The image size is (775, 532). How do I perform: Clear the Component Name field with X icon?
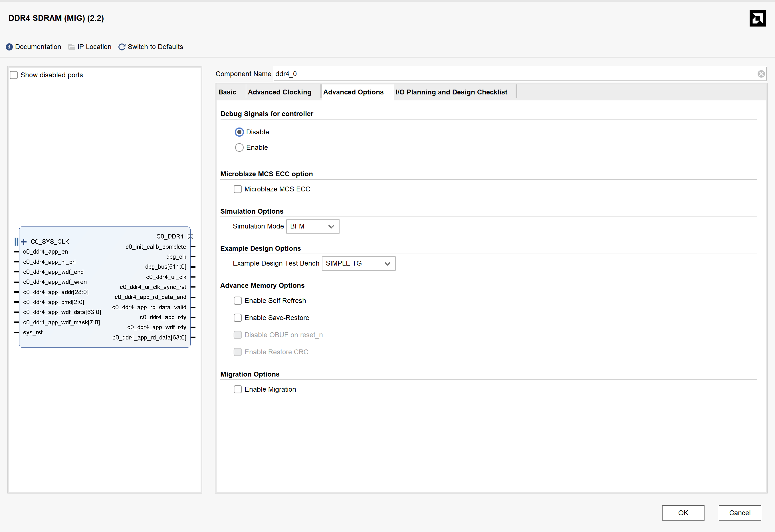[761, 74]
